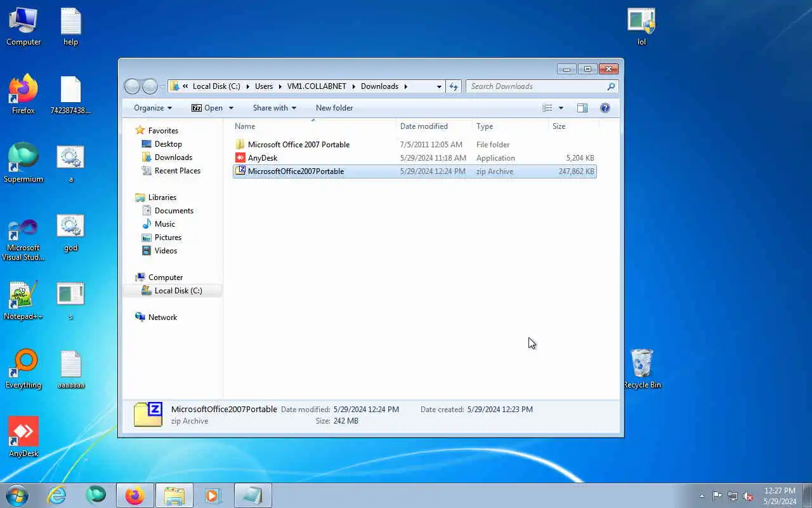
Task: Select the 742387438... file icon
Action: tap(70, 95)
